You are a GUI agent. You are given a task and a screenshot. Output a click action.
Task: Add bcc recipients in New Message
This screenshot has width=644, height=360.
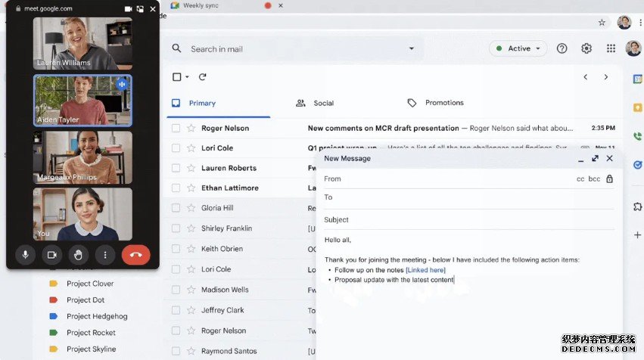tap(594, 179)
